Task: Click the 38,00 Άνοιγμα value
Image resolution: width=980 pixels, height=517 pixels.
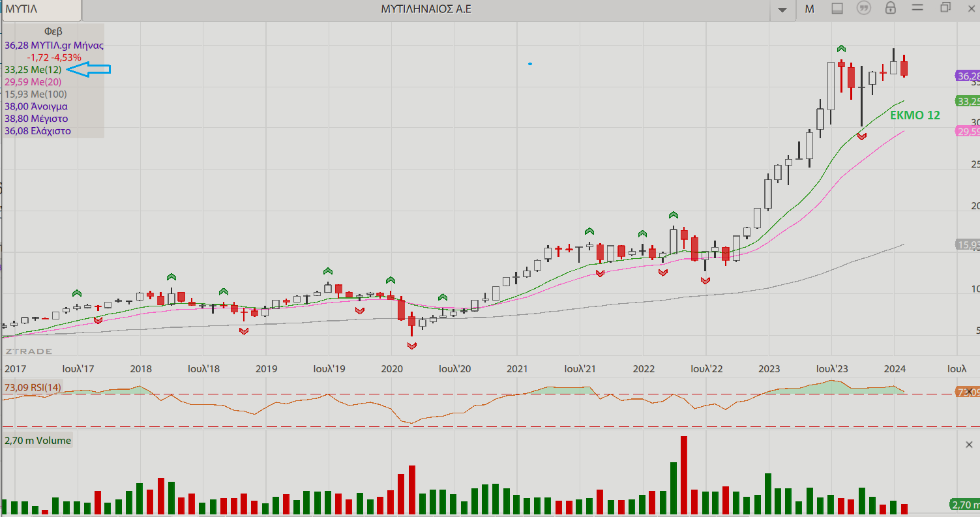Action: pos(36,106)
